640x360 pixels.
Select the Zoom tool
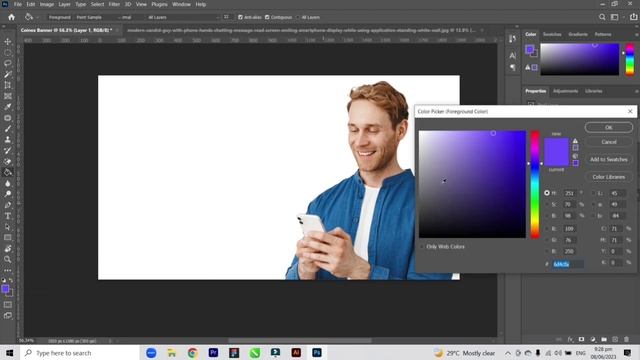coord(8,259)
